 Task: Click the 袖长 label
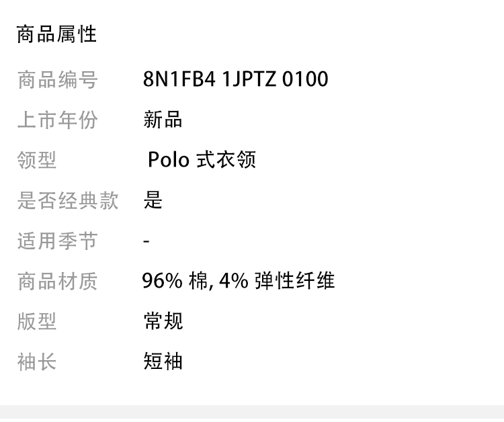(37, 362)
